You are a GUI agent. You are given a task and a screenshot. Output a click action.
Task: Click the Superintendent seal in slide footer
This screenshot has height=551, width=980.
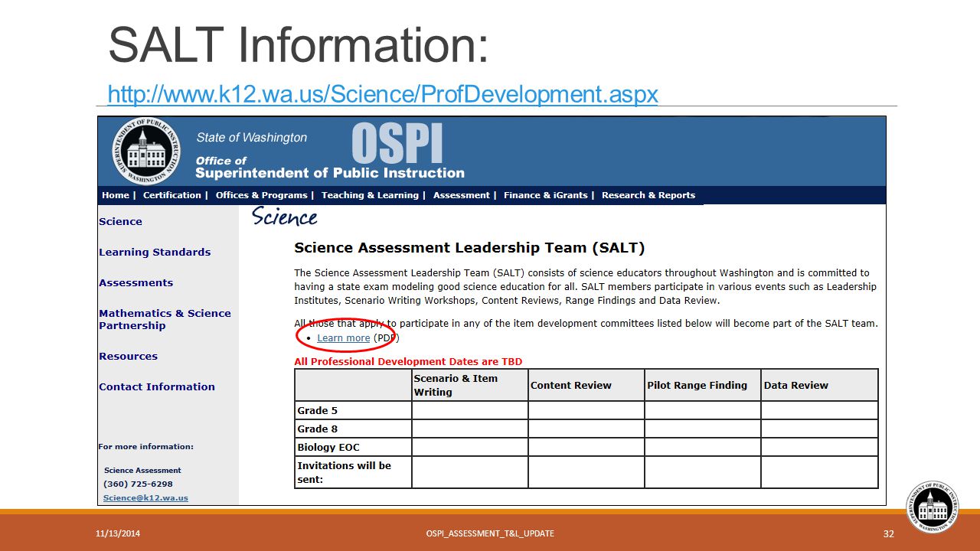[x=932, y=507]
